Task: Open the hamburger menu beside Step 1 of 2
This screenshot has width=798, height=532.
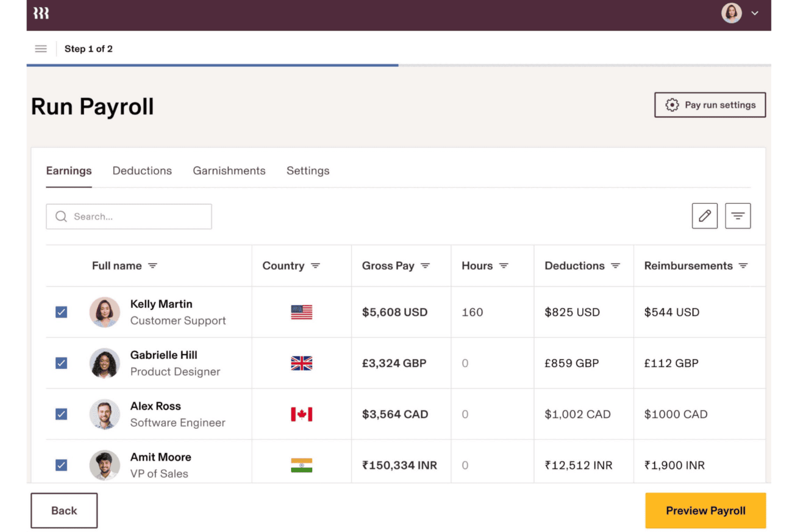Action: pyautogui.click(x=41, y=49)
